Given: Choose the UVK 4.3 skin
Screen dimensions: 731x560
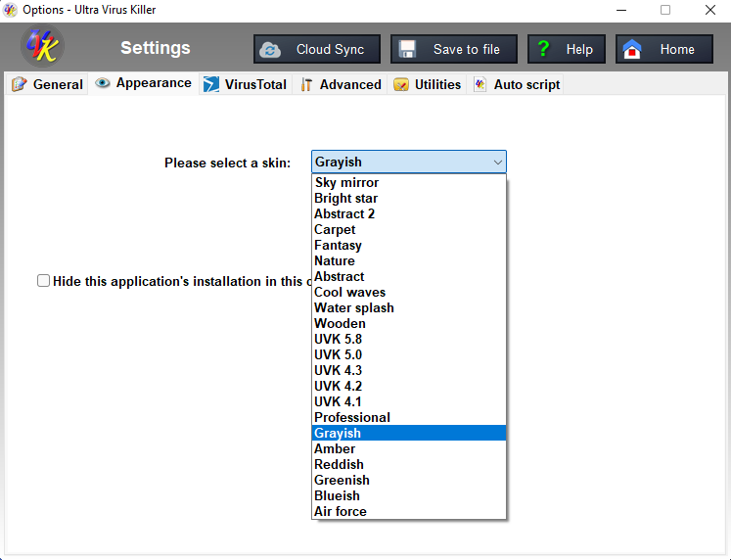Looking at the screenshot, I should (409, 370).
